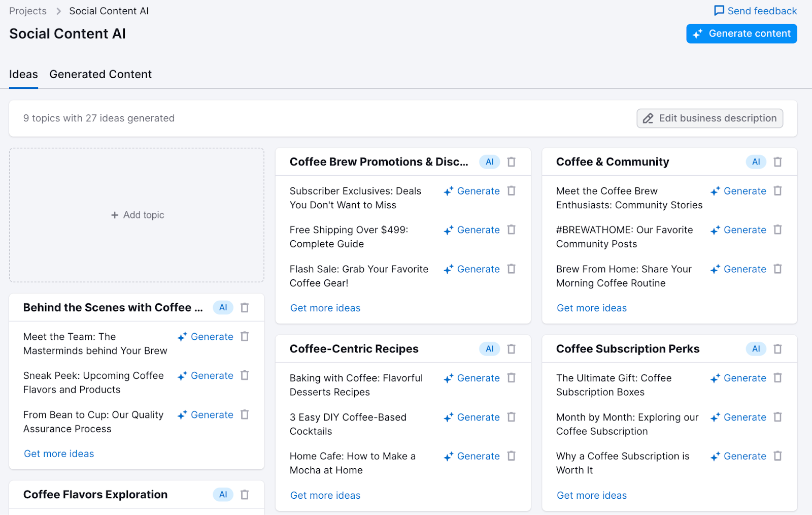The image size is (812, 515).
Task: Get more ideas for Coffee-Centric Recipes
Action: tap(325, 495)
